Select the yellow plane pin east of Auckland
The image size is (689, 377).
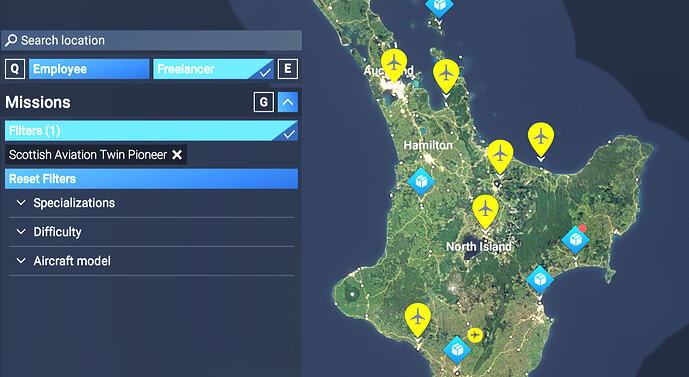[x=446, y=75]
